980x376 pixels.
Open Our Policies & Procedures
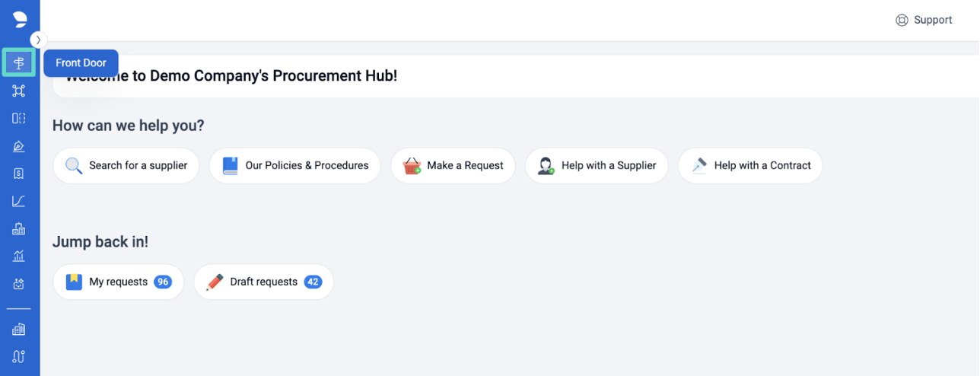[x=294, y=165]
